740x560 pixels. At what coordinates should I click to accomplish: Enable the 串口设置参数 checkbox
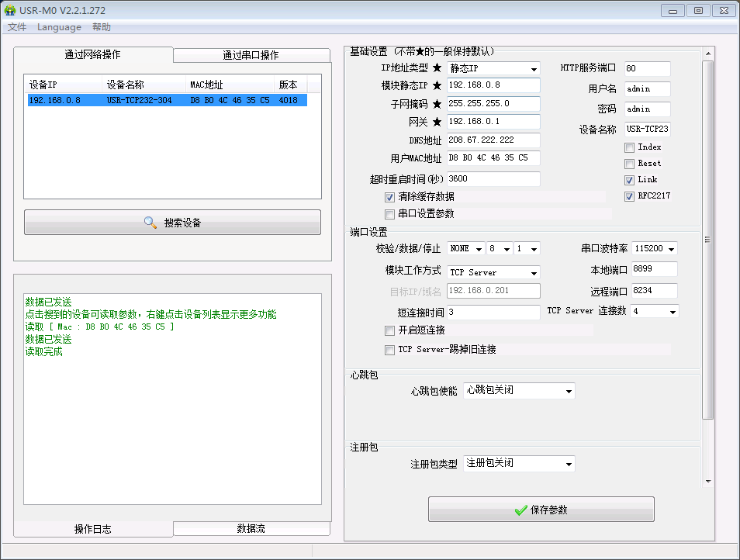click(390, 214)
